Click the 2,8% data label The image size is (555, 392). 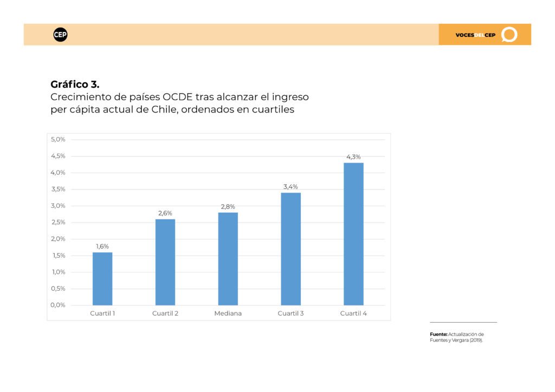coord(228,206)
